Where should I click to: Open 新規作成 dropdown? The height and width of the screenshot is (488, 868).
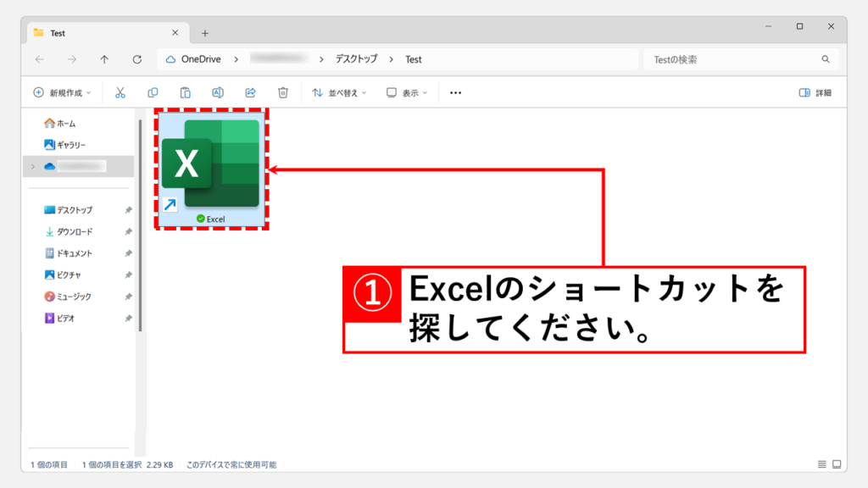coord(62,93)
